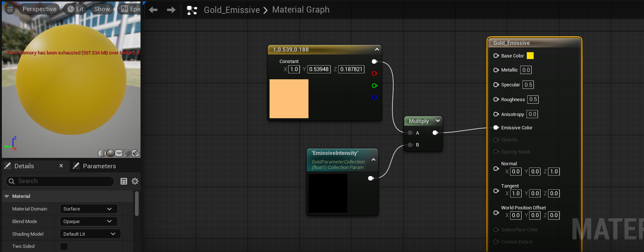The image size is (644, 252).
Task: Set preview mesh to cylinder
Action: (x=102, y=153)
